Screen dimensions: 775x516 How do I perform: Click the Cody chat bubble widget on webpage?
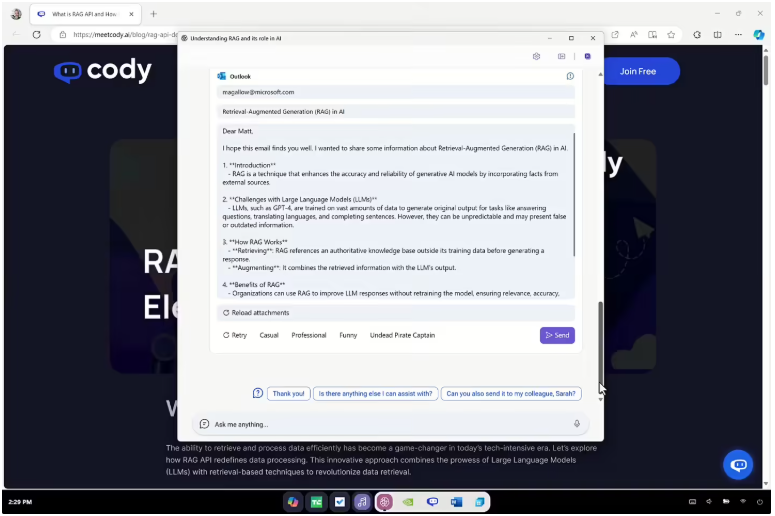point(738,465)
